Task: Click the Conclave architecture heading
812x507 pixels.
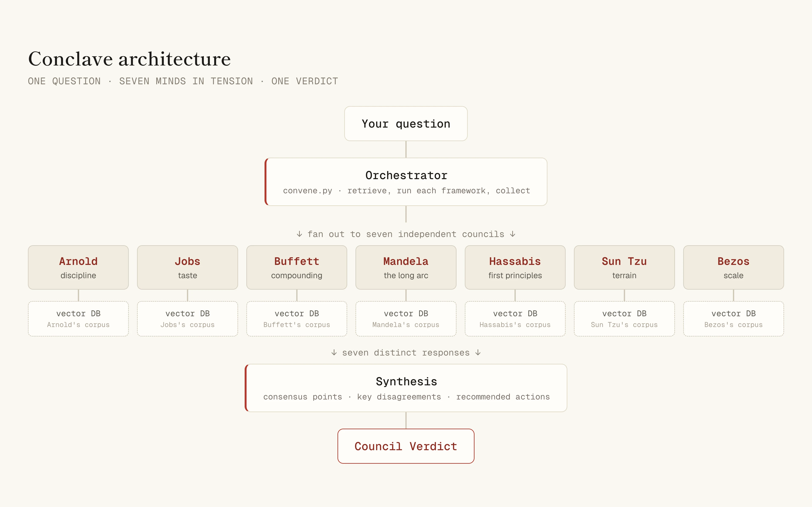Action: tap(129, 59)
